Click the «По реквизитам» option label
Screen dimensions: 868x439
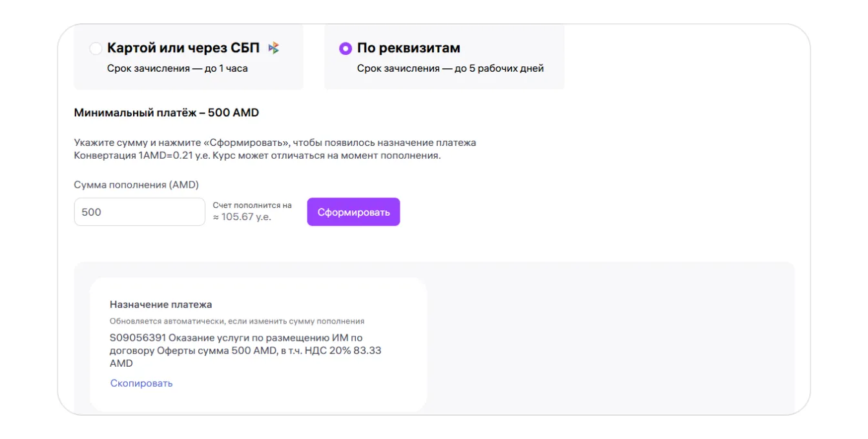pyautogui.click(x=408, y=48)
